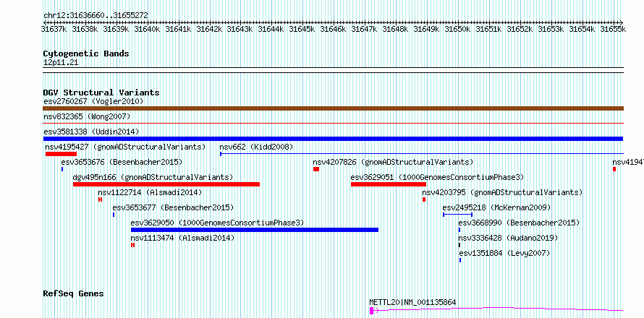644x318 pixels.
Task: Click the nsv4203795 gnomAD red marker
Action: [424, 199]
